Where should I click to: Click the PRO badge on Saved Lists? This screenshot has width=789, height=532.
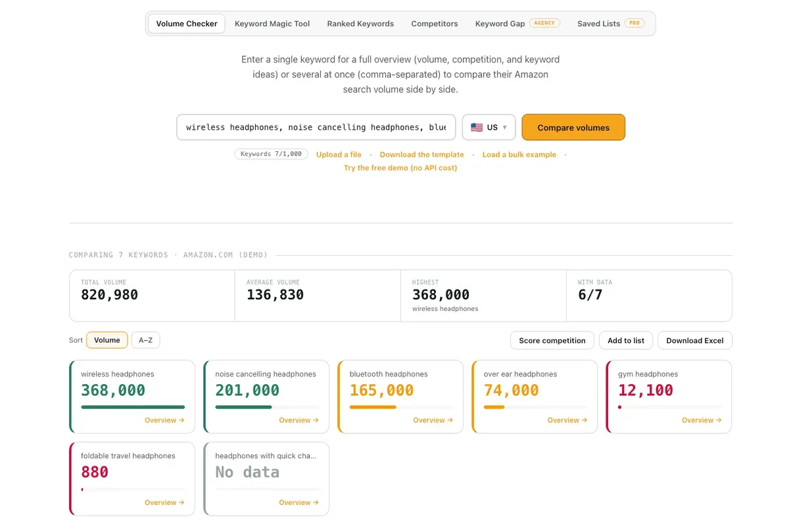(x=634, y=23)
